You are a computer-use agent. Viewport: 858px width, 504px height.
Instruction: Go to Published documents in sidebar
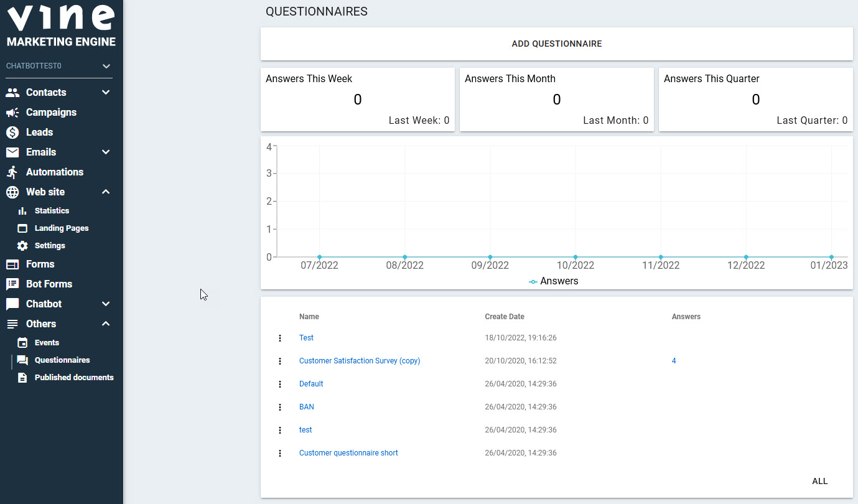click(73, 378)
